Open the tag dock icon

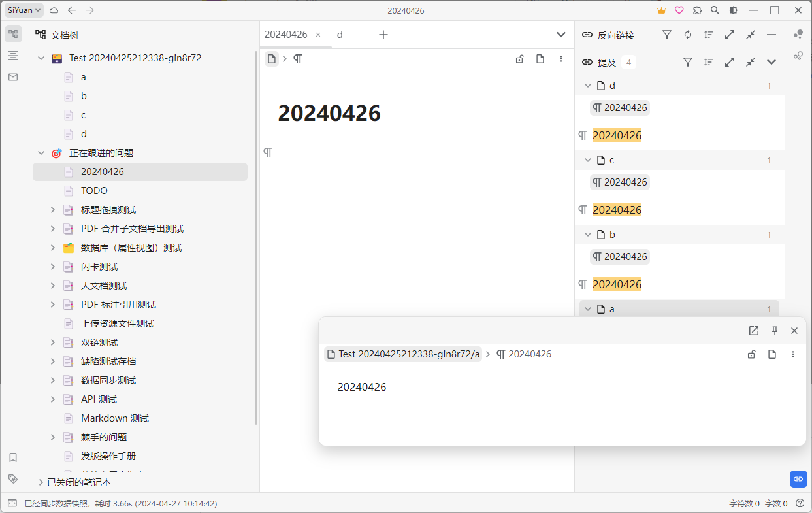pyautogui.click(x=13, y=479)
